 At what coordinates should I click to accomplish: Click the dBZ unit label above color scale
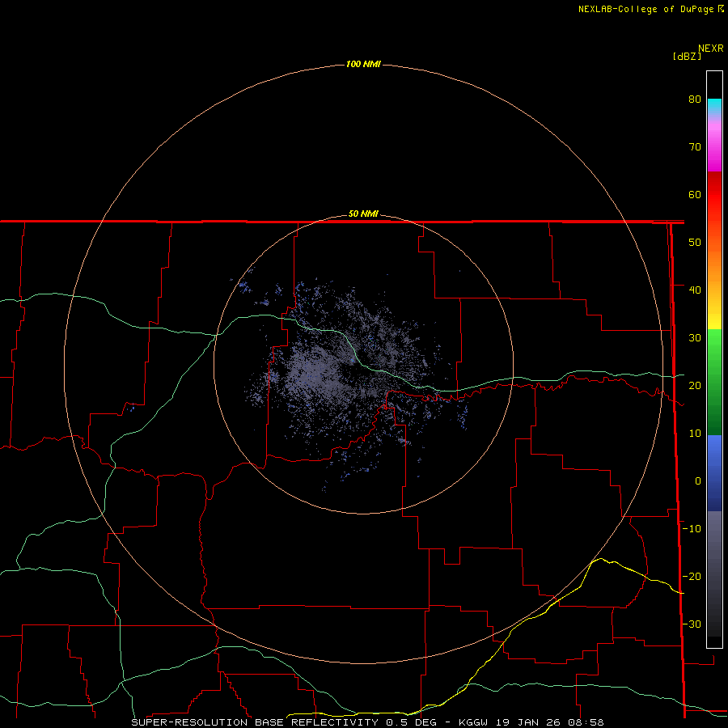coord(687,57)
